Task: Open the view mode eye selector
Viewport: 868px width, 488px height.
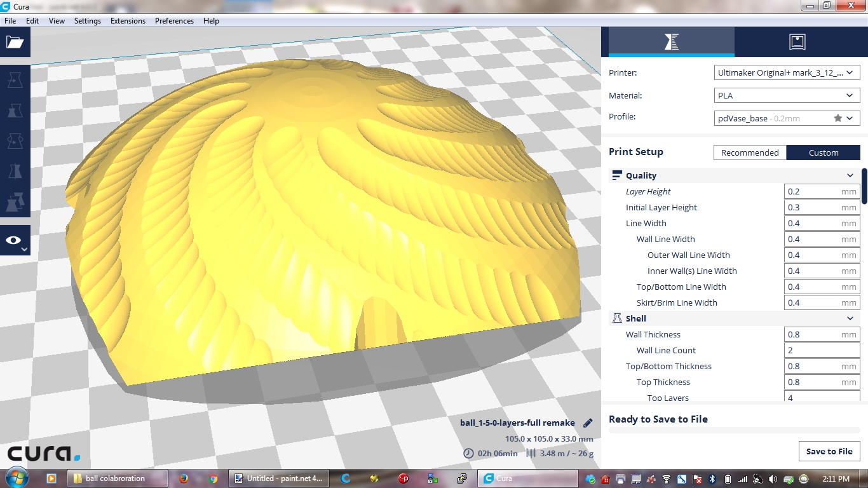Action: point(15,240)
